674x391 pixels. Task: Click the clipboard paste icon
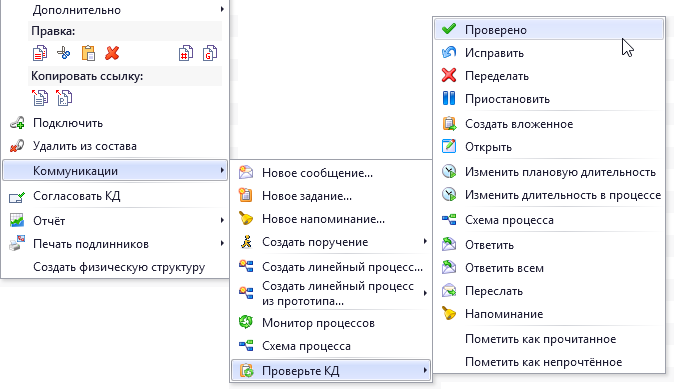pyautogui.click(x=88, y=53)
